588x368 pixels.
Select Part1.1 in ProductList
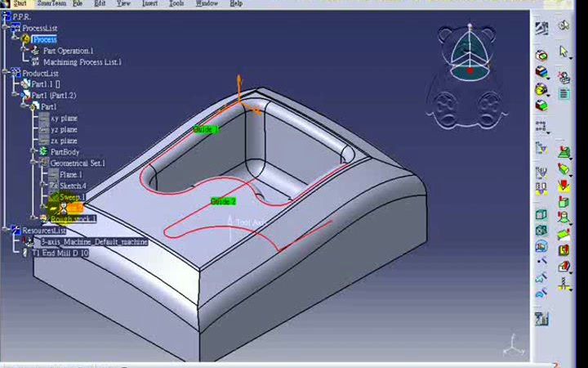(46, 84)
